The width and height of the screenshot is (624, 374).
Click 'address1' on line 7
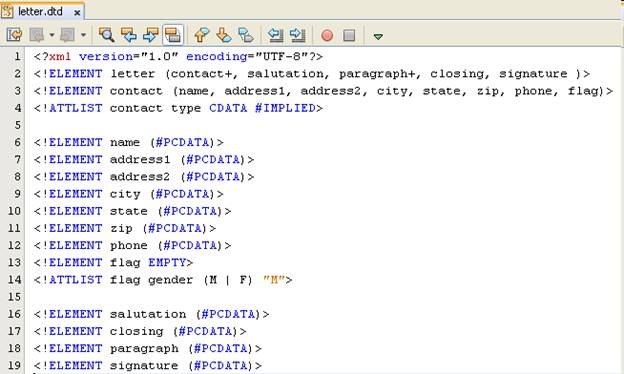coord(140,160)
